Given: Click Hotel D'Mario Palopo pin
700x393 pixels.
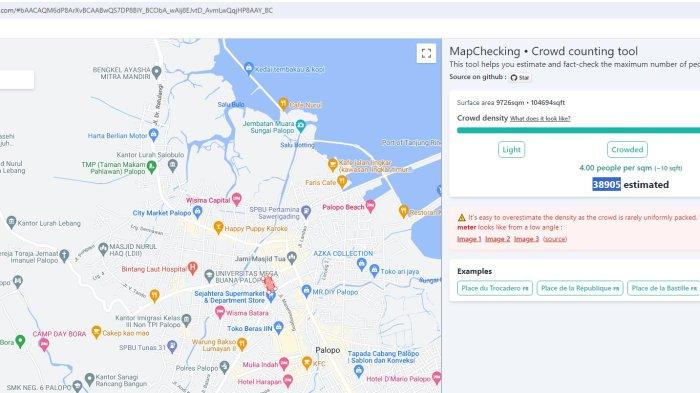Looking at the screenshot, I should pyautogui.click(x=437, y=378).
